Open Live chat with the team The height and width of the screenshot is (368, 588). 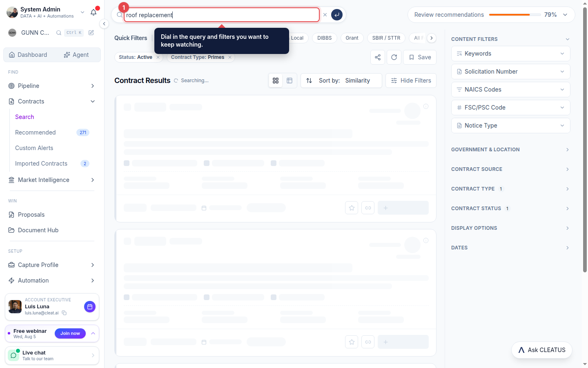pos(52,356)
